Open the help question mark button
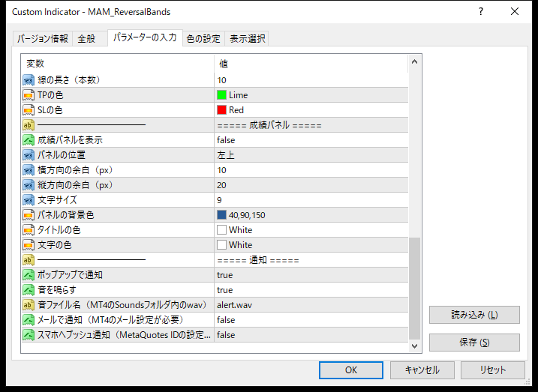Image resolution: width=538 pixels, height=392 pixels. tap(481, 11)
